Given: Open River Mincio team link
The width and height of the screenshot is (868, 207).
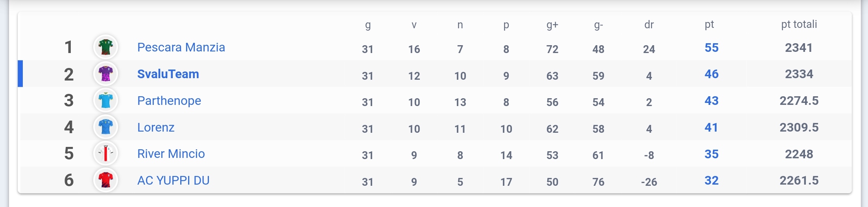Looking at the screenshot, I should pos(171,154).
